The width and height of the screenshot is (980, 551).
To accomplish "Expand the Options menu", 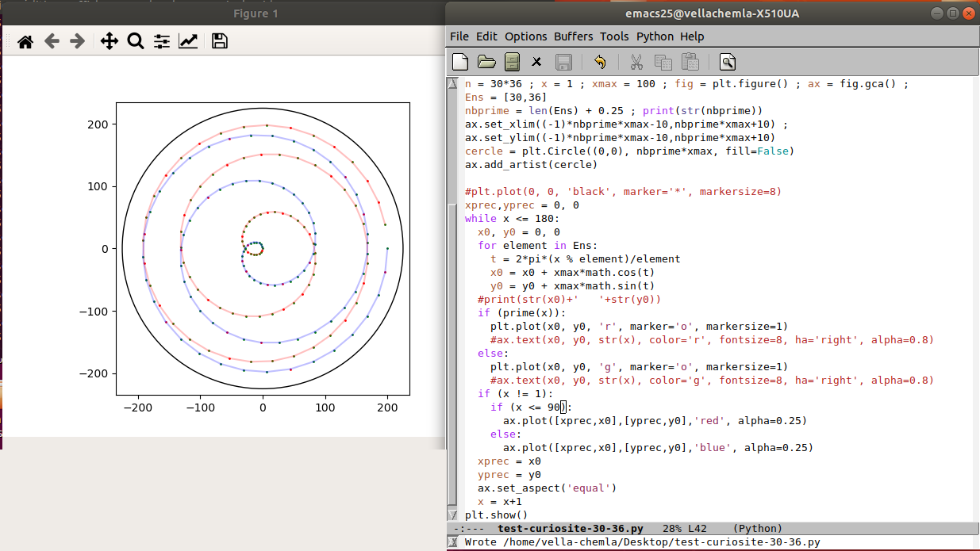I will [526, 36].
